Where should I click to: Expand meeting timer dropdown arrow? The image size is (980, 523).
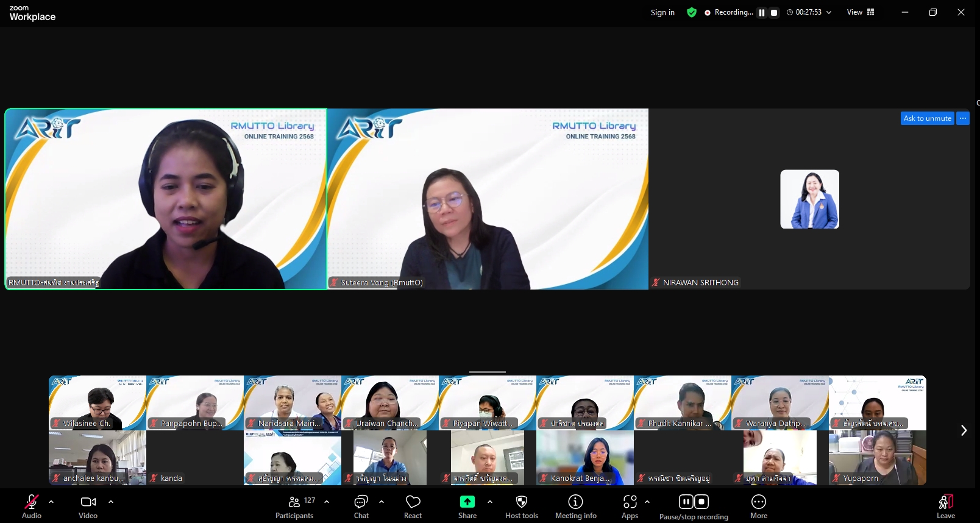(x=829, y=12)
